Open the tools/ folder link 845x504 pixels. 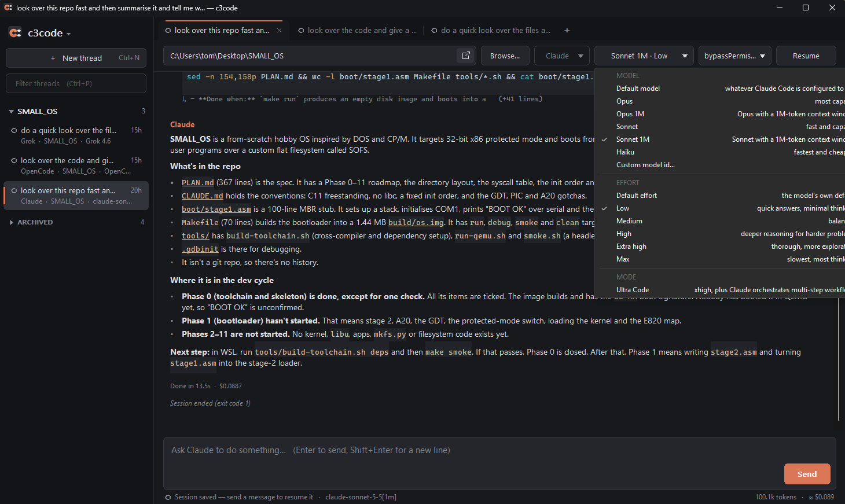tap(196, 236)
